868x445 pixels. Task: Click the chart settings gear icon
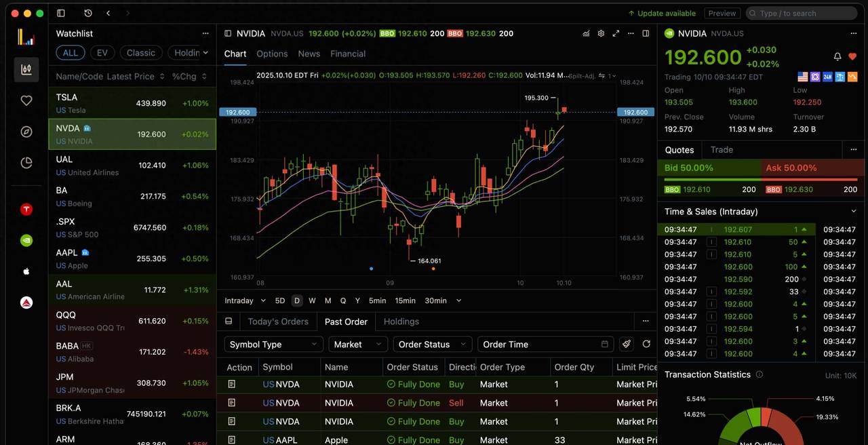click(x=601, y=33)
